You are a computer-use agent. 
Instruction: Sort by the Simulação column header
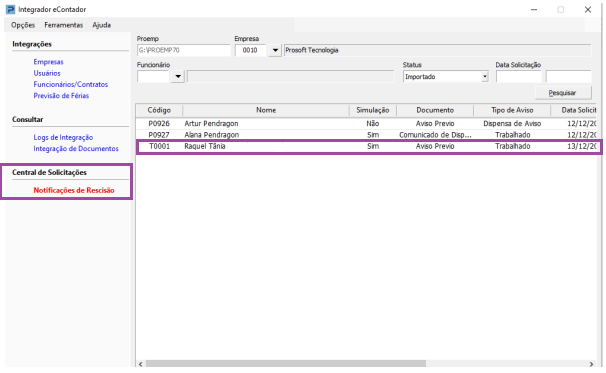tap(373, 110)
